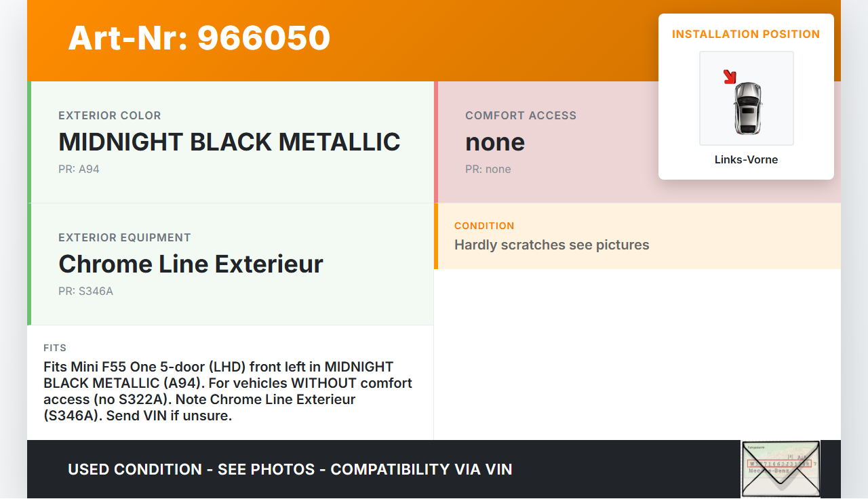Click the MIDNIGHT BLACK METALLIC color value
The height and width of the screenshot is (499, 868).
click(229, 142)
